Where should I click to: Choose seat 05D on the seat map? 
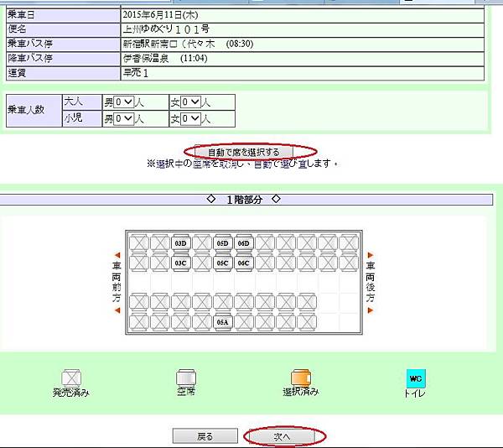[x=223, y=243]
